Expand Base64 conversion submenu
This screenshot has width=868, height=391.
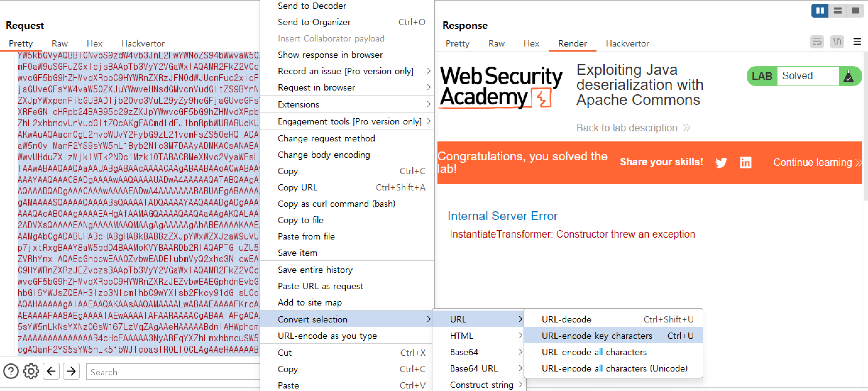point(478,352)
